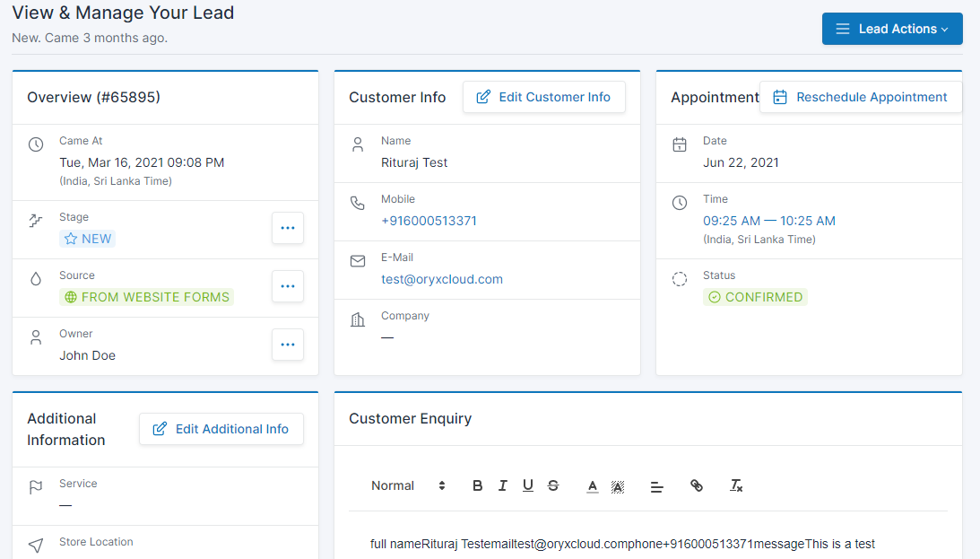Select the Tue, Mar 16, 2021 09:08 PM timestamp
The width and height of the screenshot is (980, 559).
coord(142,162)
